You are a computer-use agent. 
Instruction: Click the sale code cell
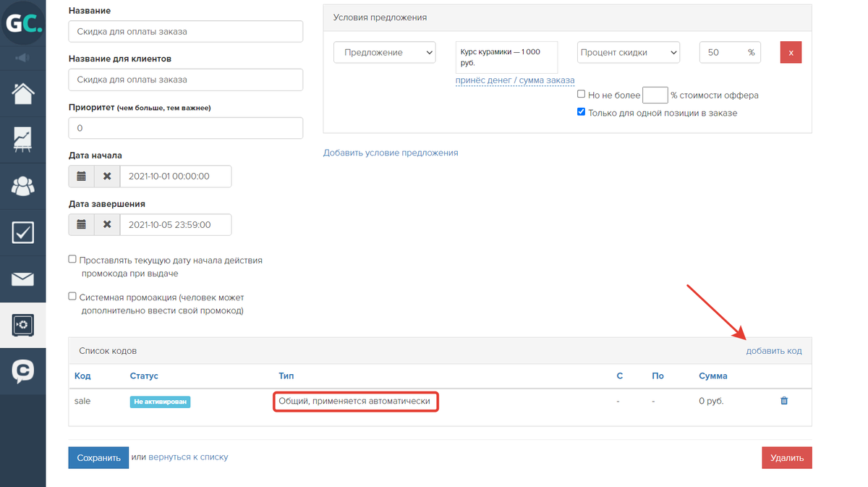pos(82,401)
